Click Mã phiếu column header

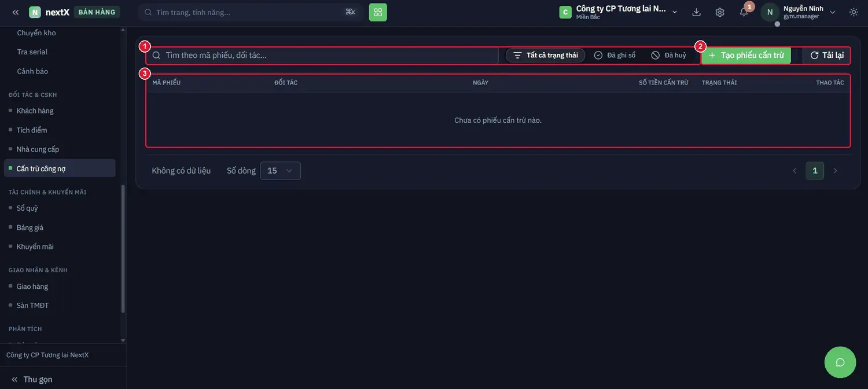167,83
